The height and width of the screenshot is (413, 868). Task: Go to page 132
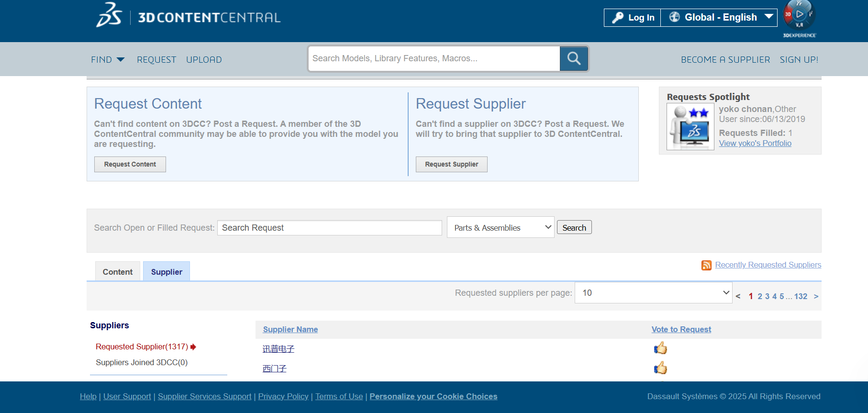click(801, 297)
